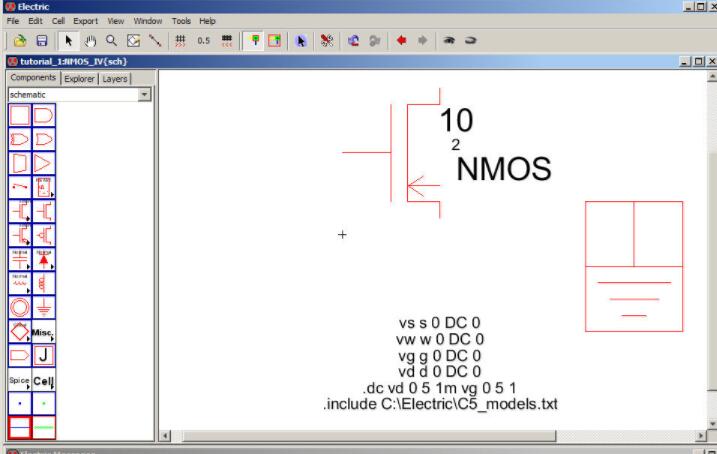Activate the Zoom magnifier tool
This screenshot has height=454, width=717.
point(112,41)
